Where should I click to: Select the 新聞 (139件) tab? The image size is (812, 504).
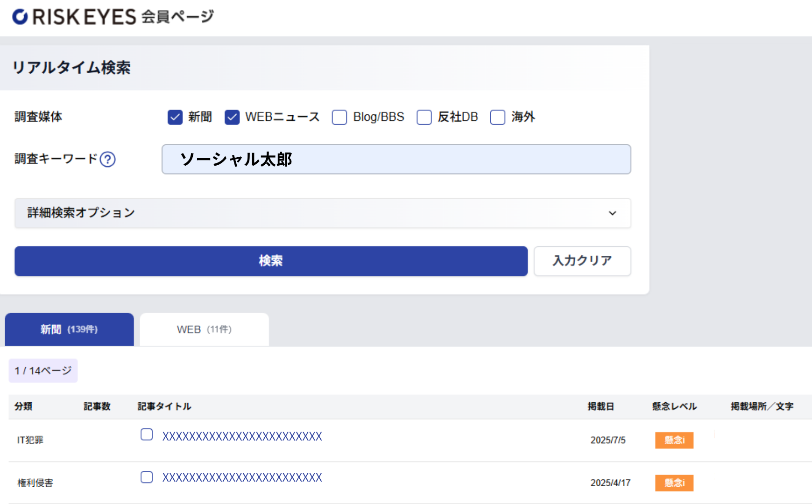pyautogui.click(x=69, y=329)
